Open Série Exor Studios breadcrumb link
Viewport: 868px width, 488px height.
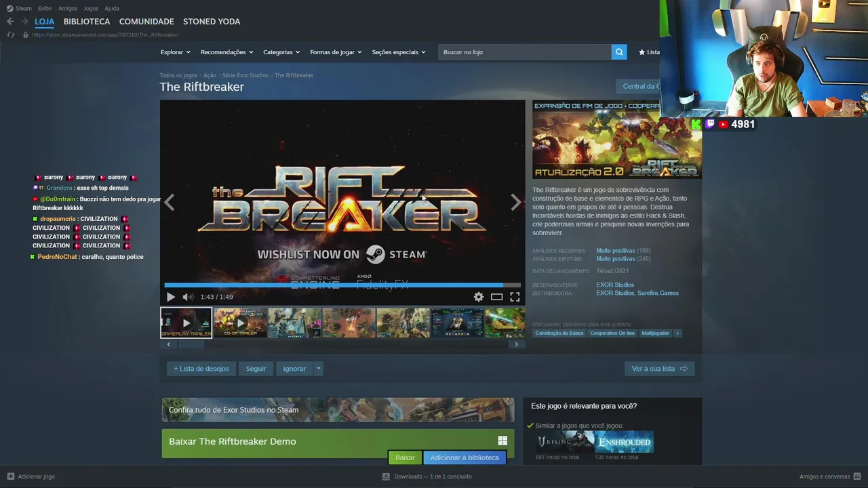(x=245, y=75)
